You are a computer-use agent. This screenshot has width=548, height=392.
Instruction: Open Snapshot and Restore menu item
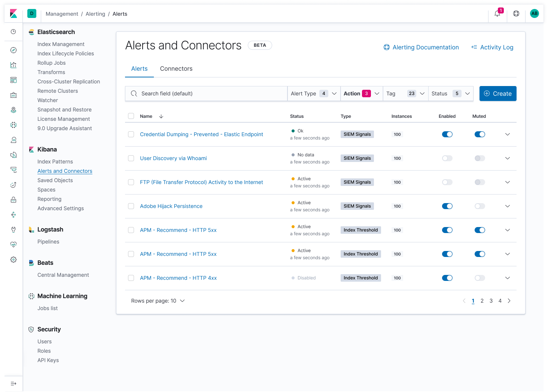64,110
